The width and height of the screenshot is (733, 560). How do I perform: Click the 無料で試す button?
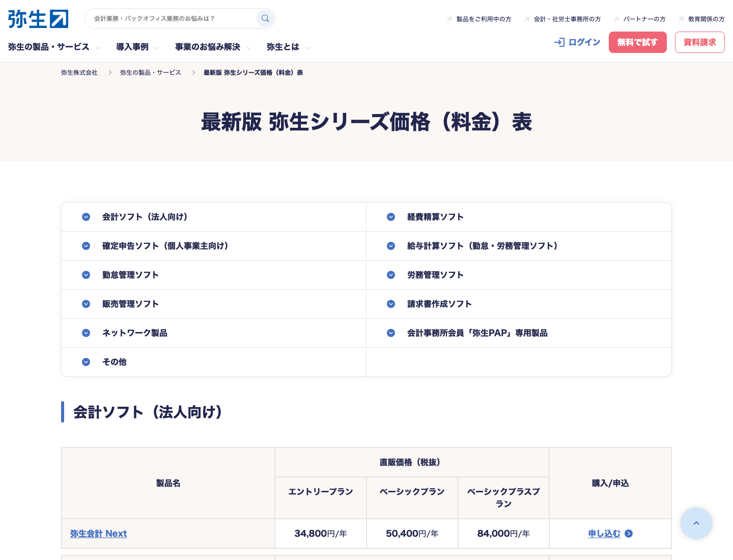coord(638,42)
